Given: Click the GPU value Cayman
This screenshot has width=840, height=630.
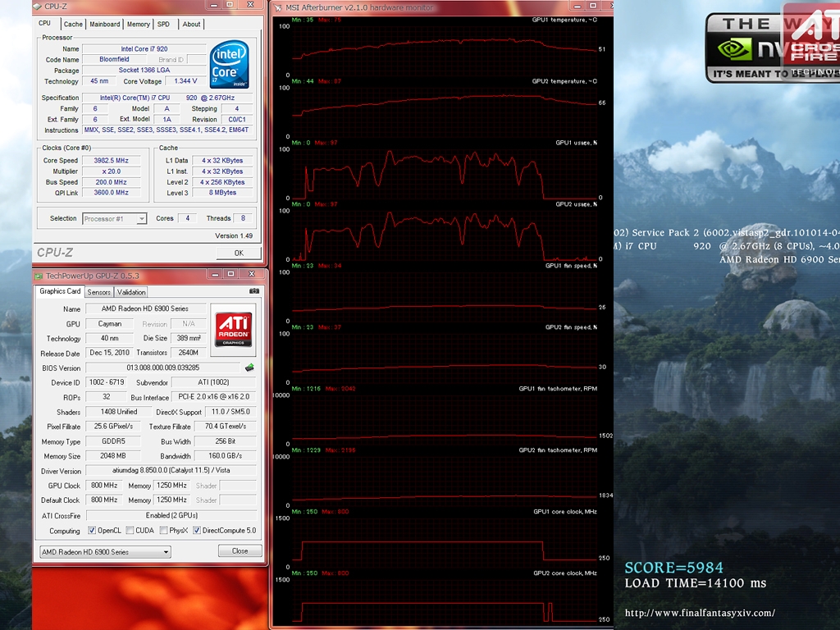Looking at the screenshot, I should click(x=110, y=323).
